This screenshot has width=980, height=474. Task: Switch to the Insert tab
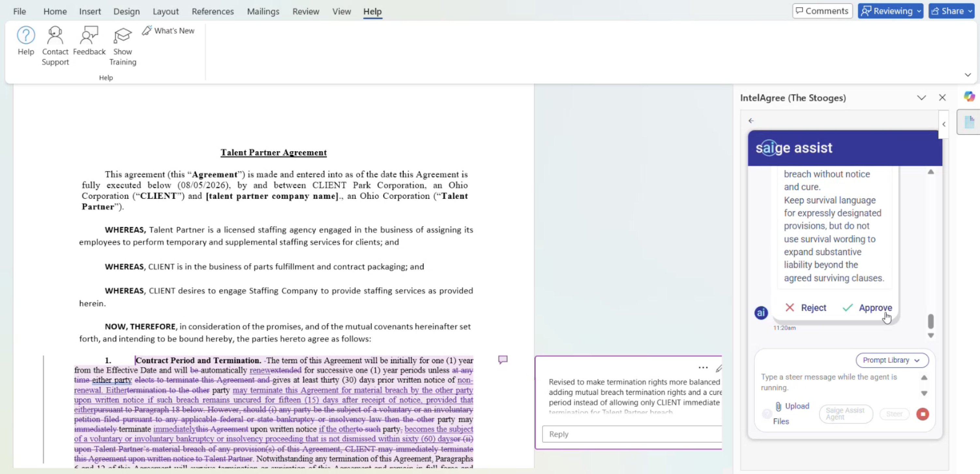point(90,11)
